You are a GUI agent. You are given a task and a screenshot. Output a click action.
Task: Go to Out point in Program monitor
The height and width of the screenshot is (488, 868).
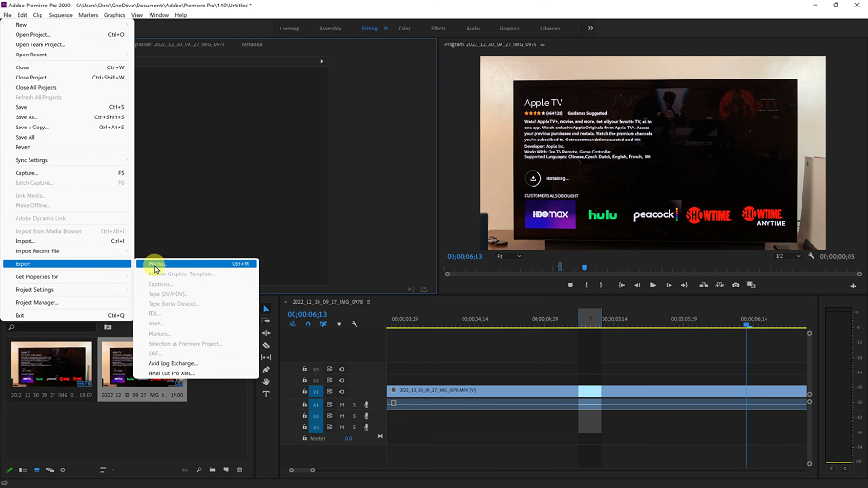tap(684, 285)
